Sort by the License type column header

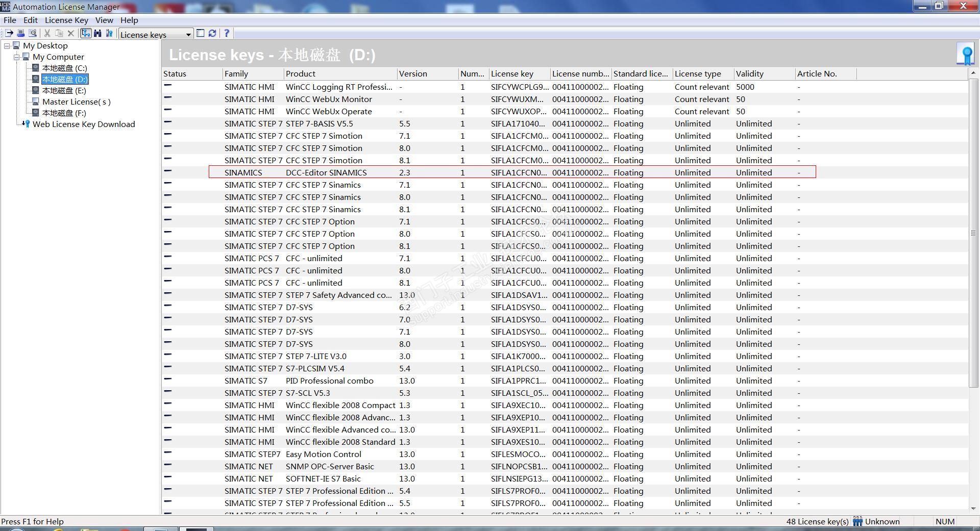pos(703,73)
